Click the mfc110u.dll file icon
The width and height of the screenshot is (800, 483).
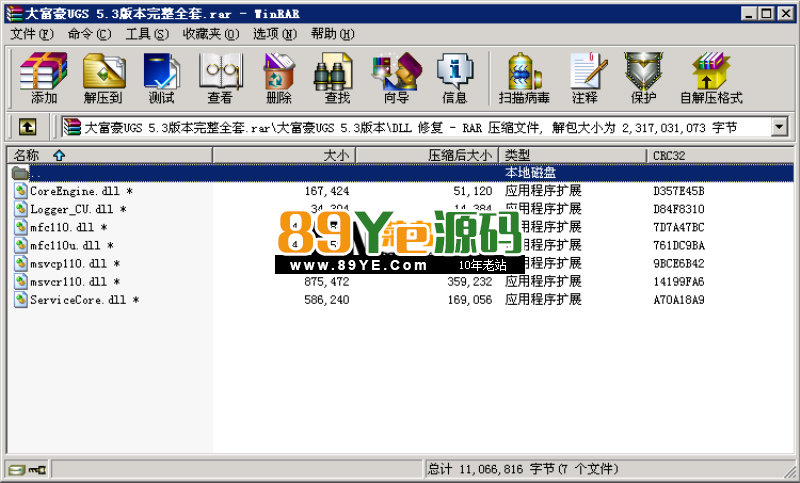[20, 245]
